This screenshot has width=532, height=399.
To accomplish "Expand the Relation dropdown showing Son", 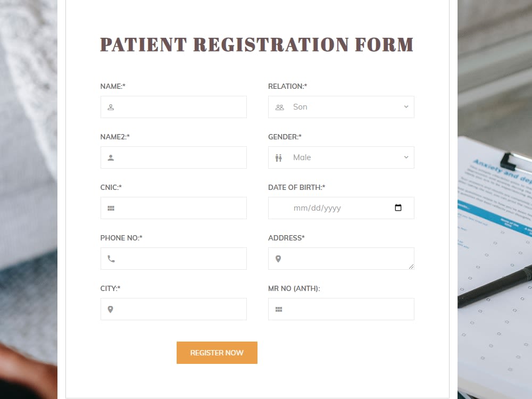I will pos(341,107).
